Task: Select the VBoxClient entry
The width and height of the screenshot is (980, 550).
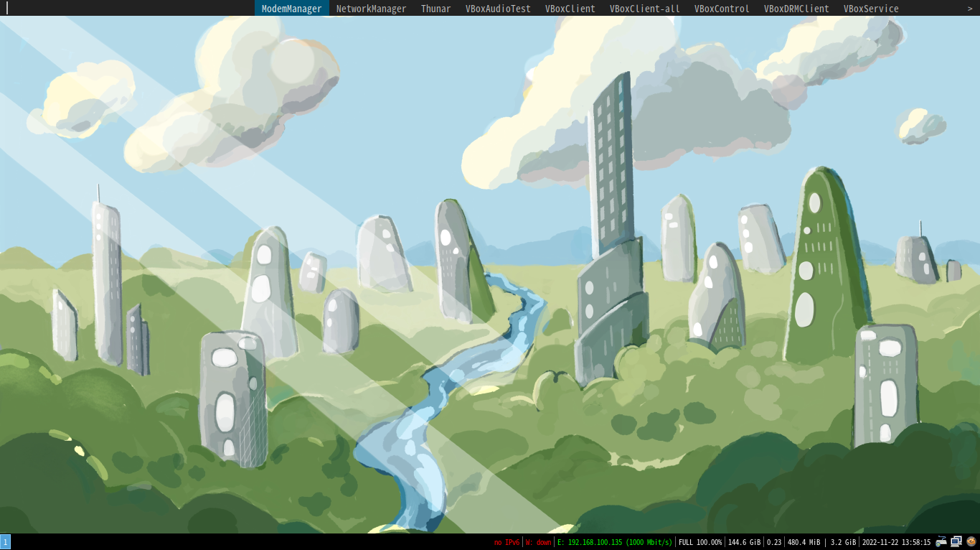Action: click(570, 9)
